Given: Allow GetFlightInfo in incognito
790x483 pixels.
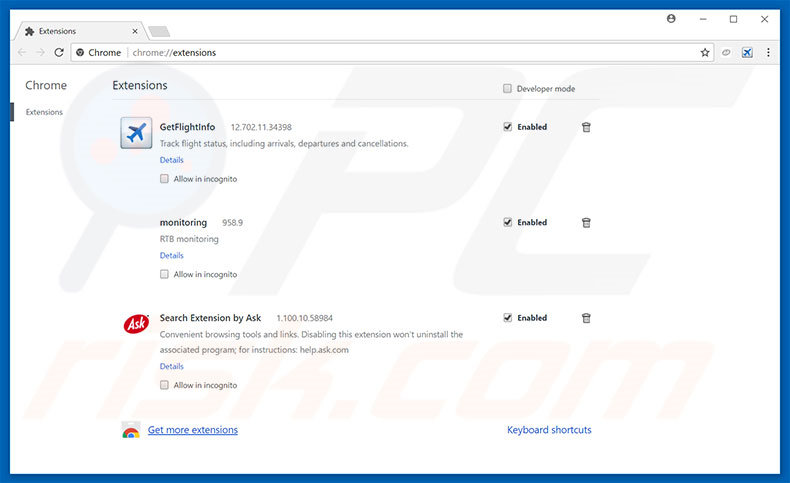Looking at the screenshot, I should point(164,179).
